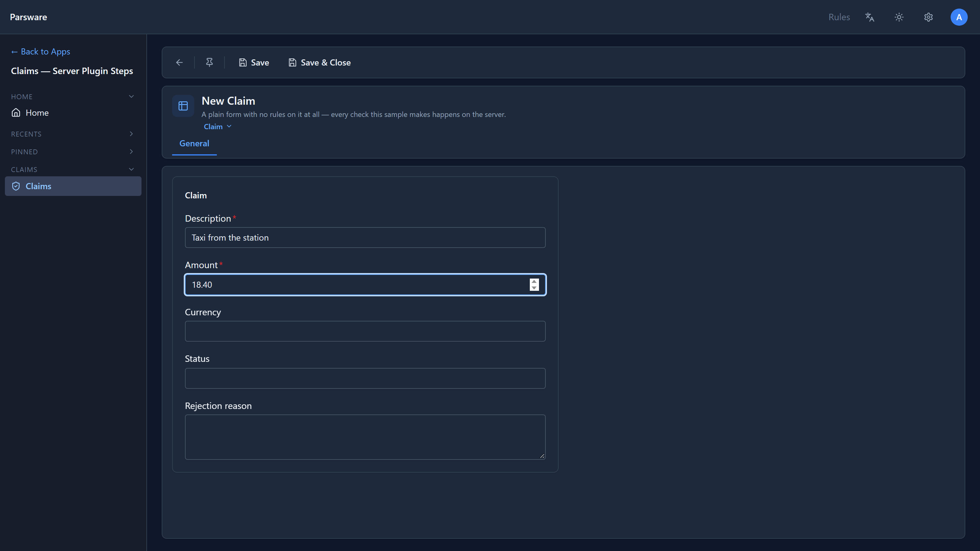Image resolution: width=980 pixels, height=551 pixels.
Task: Grab the Rejection reason resize handle
Action: pos(542,456)
